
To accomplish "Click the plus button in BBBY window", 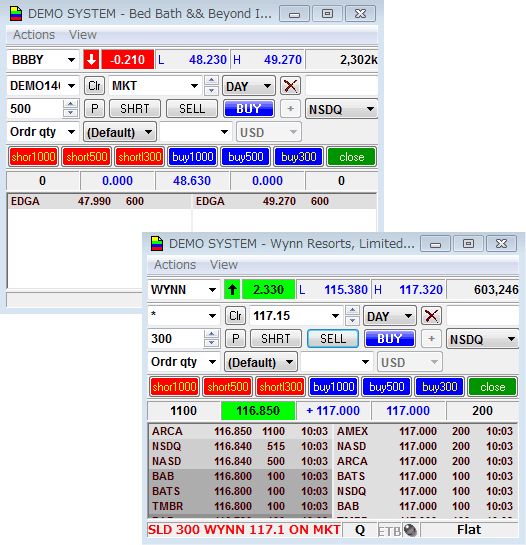I will click(290, 109).
